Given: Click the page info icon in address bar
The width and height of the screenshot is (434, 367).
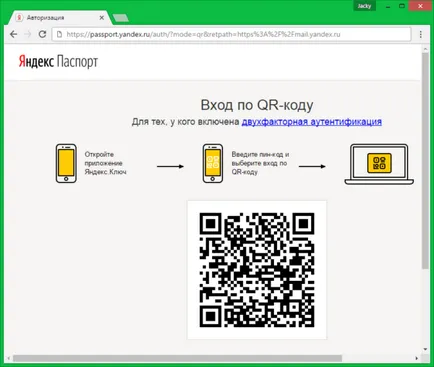Looking at the screenshot, I should click(59, 34).
